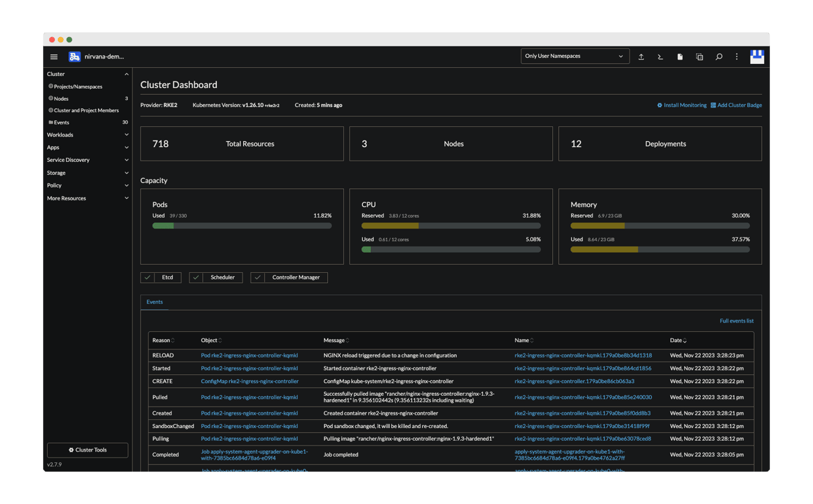Expand the Policy sidebar section

tap(126, 185)
